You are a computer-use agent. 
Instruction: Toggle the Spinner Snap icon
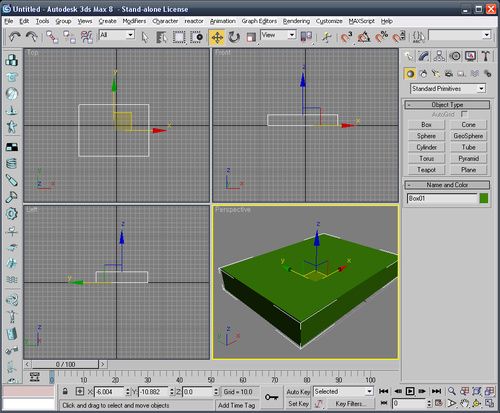coord(399,37)
